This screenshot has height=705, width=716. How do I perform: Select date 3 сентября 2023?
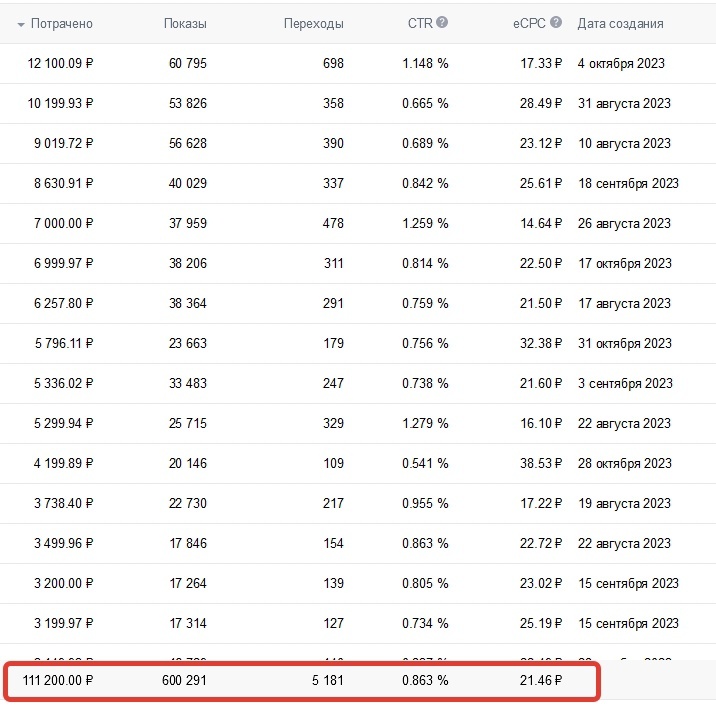pos(625,384)
